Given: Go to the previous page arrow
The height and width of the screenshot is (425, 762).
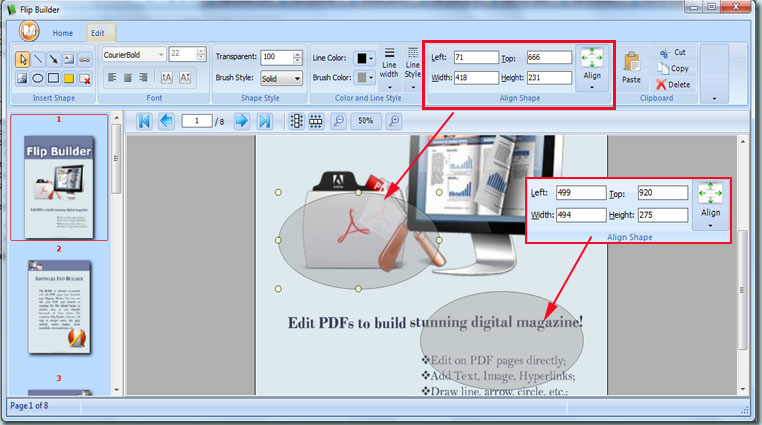Looking at the screenshot, I should tap(166, 121).
